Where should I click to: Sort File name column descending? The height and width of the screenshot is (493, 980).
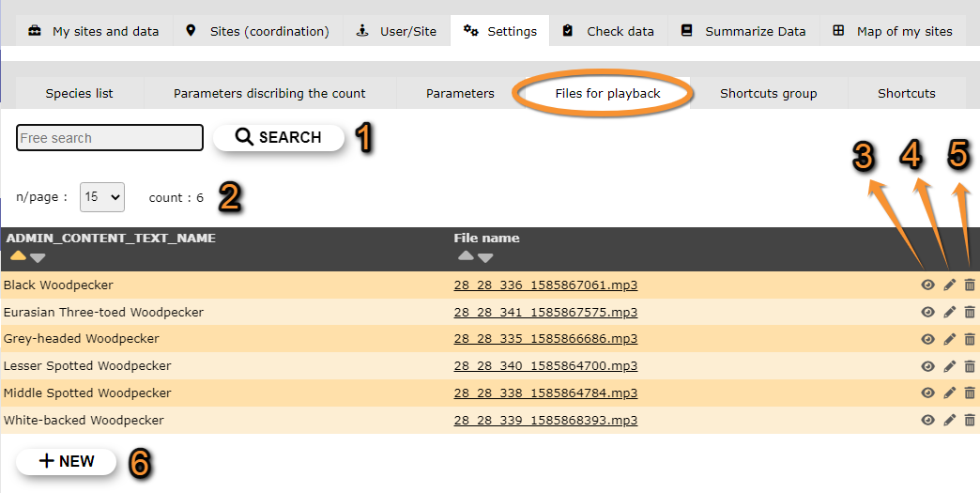tap(485, 257)
